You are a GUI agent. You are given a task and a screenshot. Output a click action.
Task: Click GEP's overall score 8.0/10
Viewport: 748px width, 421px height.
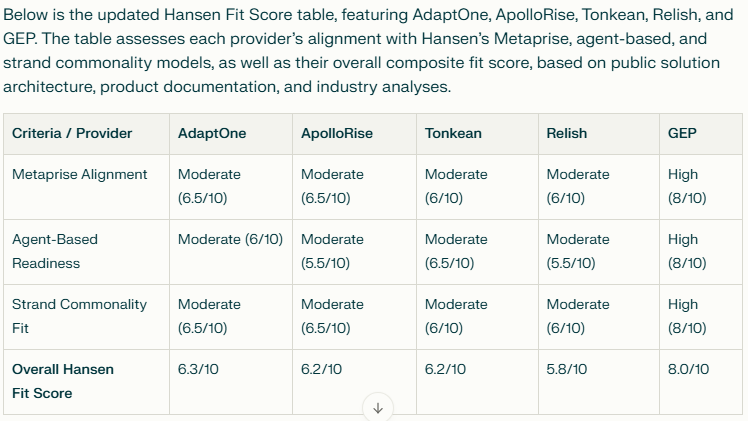tap(688, 369)
